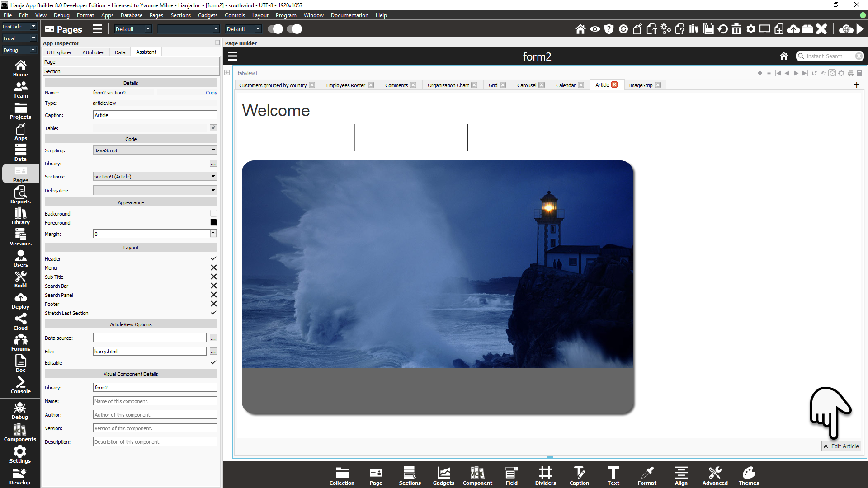Switch to the Carousel tab
The image size is (868, 488).
click(526, 85)
